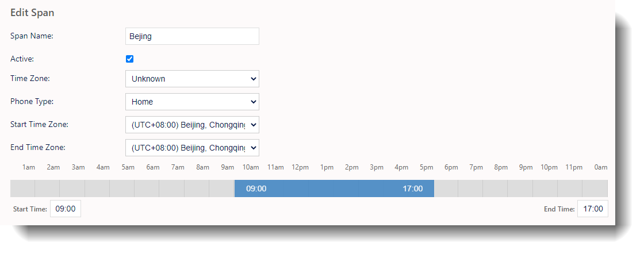Click the grey 6pm slot on timeline
The width and height of the screenshot is (644, 254).
(x=446, y=188)
